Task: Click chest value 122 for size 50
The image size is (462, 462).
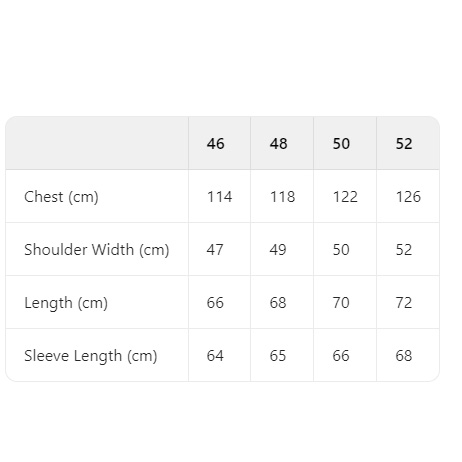Action: (x=345, y=197)
